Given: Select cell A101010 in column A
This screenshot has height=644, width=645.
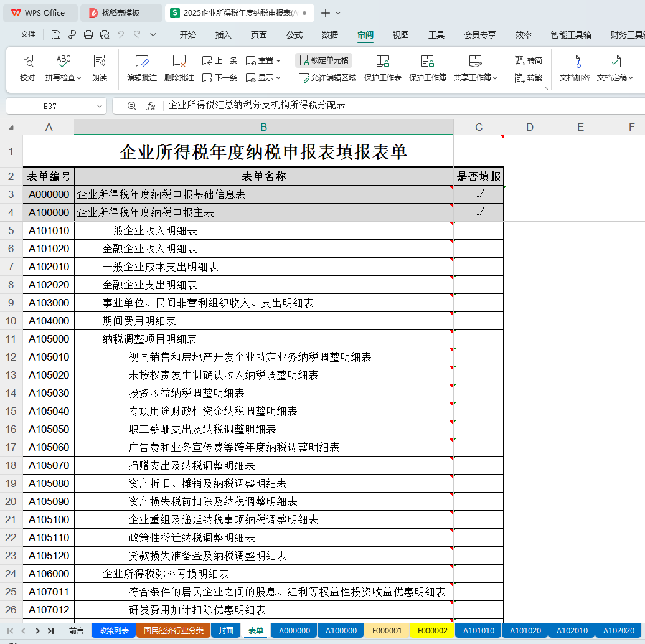Looking at the screenshot, I should [x=49, y=230].
